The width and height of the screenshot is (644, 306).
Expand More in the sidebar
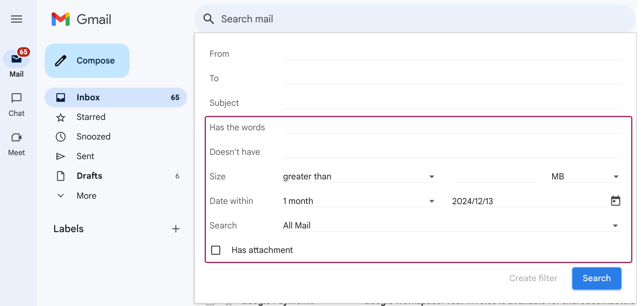point(60,196)
